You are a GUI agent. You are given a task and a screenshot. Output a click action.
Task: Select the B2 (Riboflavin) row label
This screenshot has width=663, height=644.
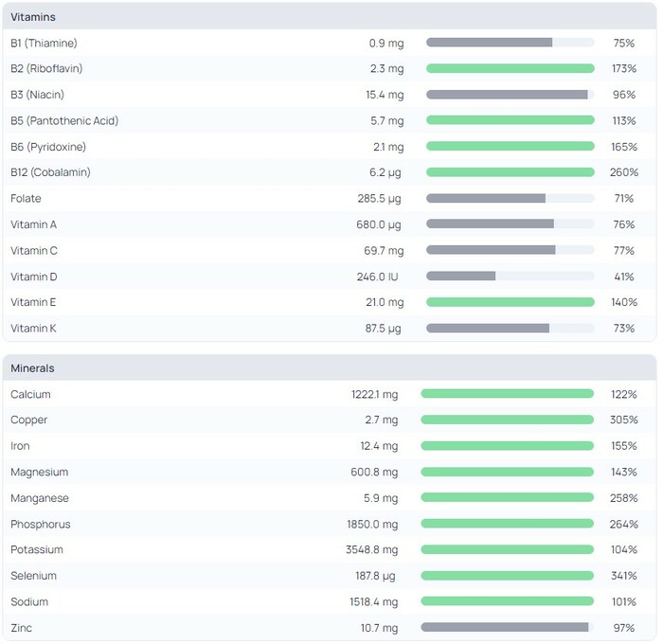(x=46, y=69)
